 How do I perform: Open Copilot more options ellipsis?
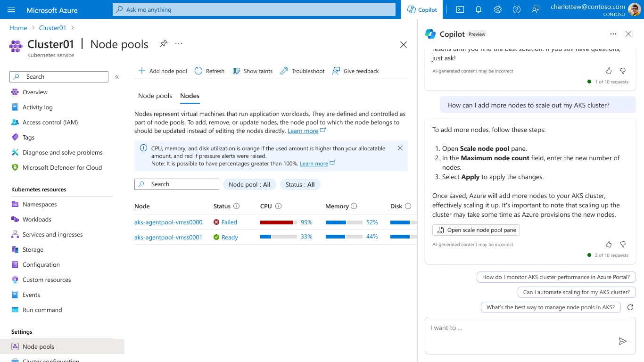613,34
